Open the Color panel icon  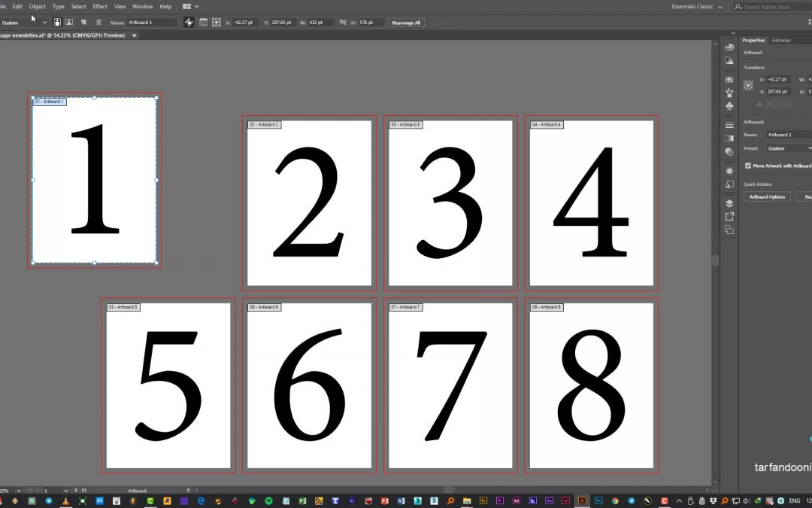[729, 47]
